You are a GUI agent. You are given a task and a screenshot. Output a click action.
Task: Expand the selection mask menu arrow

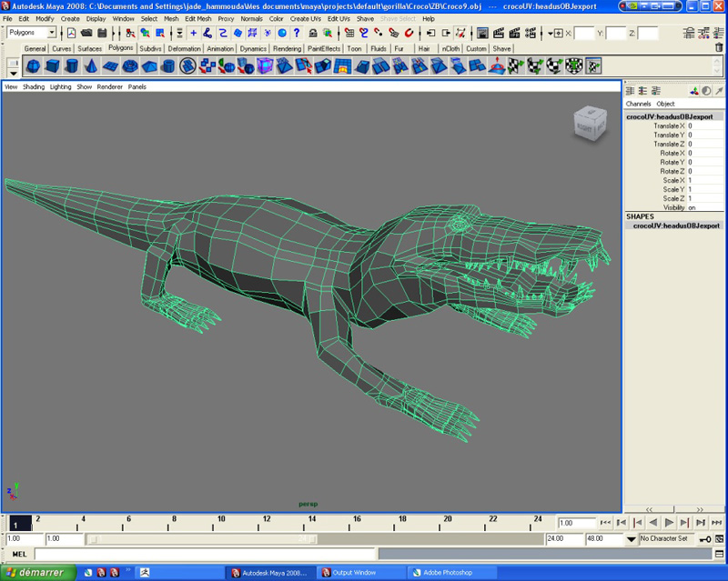(179, 33)
